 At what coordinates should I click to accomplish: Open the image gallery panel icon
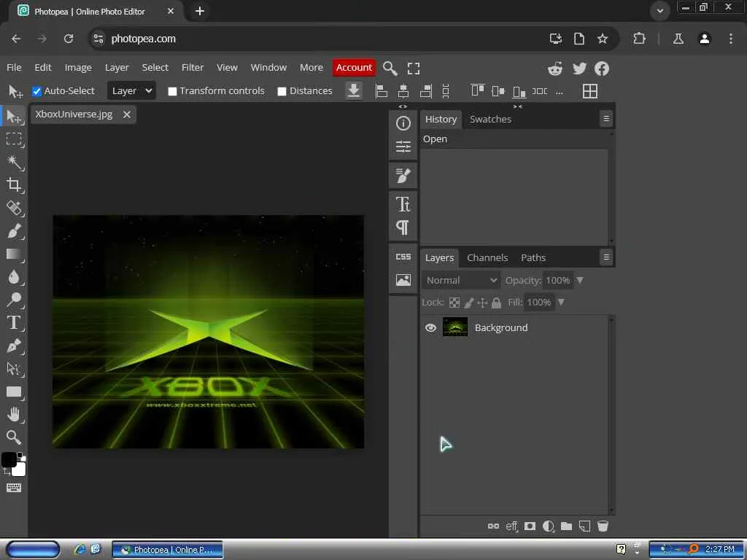[403, 279]
